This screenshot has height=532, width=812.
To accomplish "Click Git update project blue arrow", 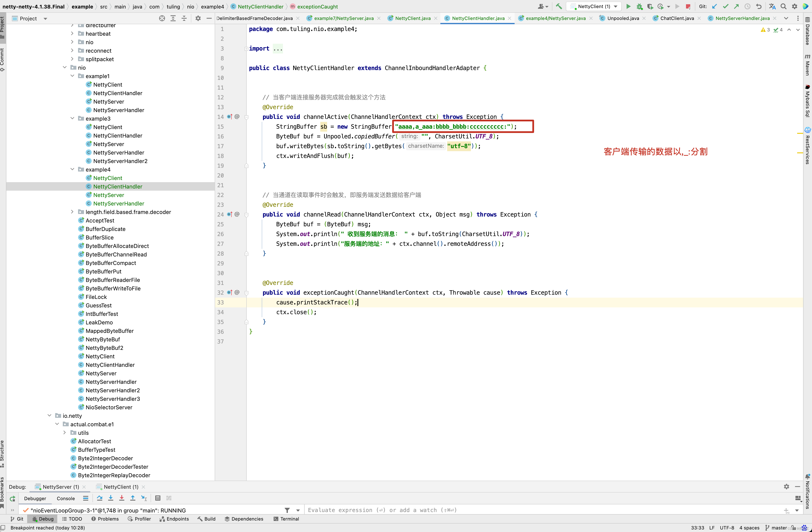I will [x=714, y=7].
